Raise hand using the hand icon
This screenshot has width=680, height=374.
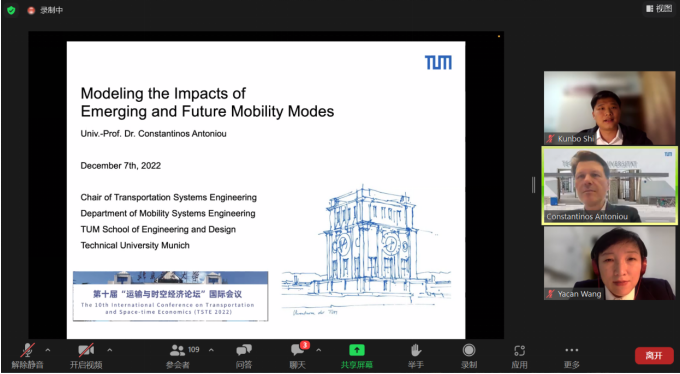[416, 350]
